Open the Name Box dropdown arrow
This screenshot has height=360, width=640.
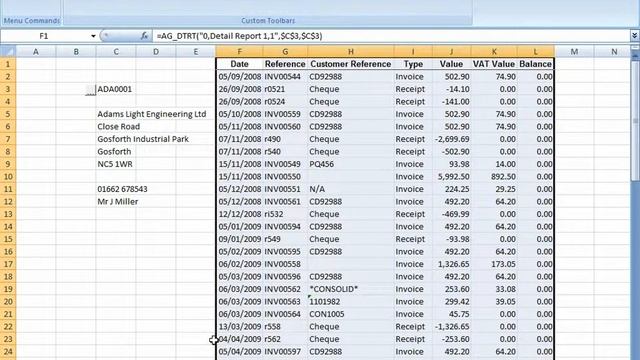(93, 36)
